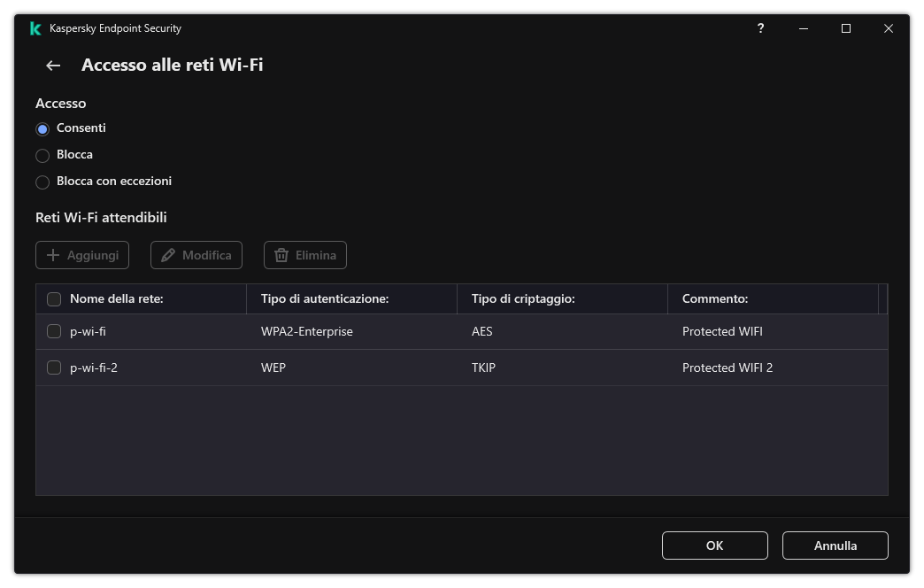Choose Blocca con eccezioni option
The width and height of the screenshot is (924, 588).
42,182
